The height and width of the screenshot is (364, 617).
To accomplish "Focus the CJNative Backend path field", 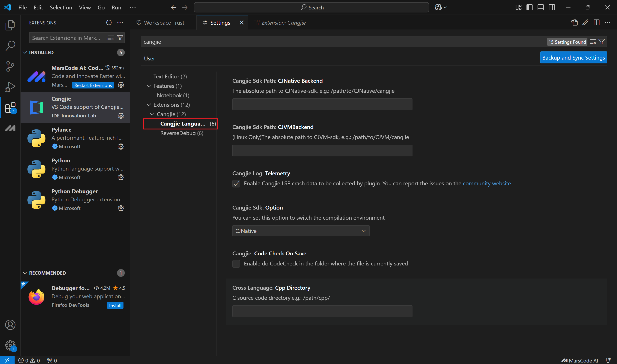I will pyautogui.click(x=322, y=104).
